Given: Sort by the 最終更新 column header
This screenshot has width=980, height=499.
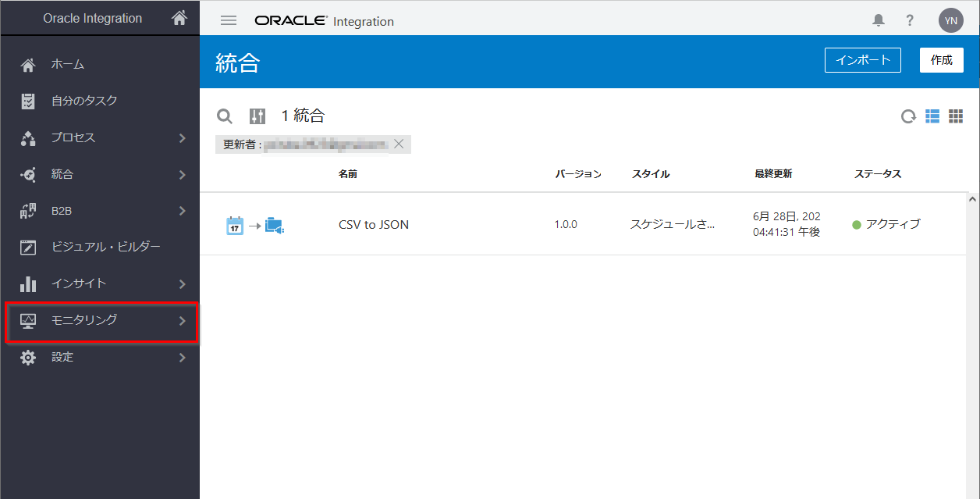Looking at the screenshot, I should click(773, 174).
